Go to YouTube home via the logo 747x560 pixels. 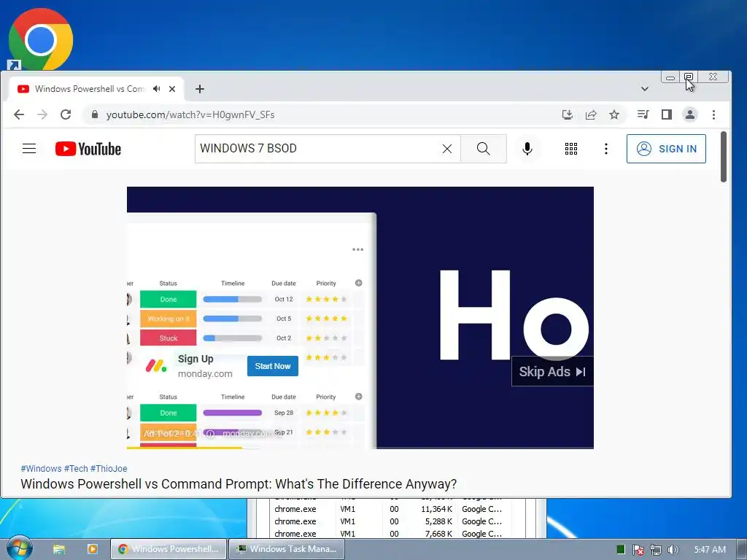[88, 149]
